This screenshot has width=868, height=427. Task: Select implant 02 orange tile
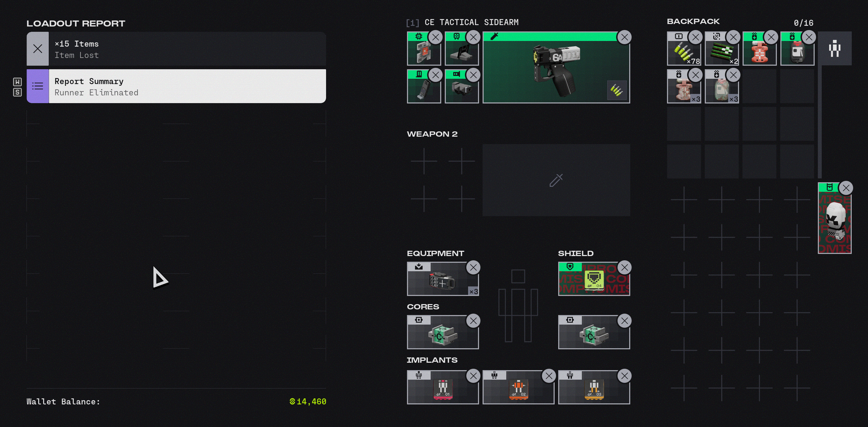518,389
